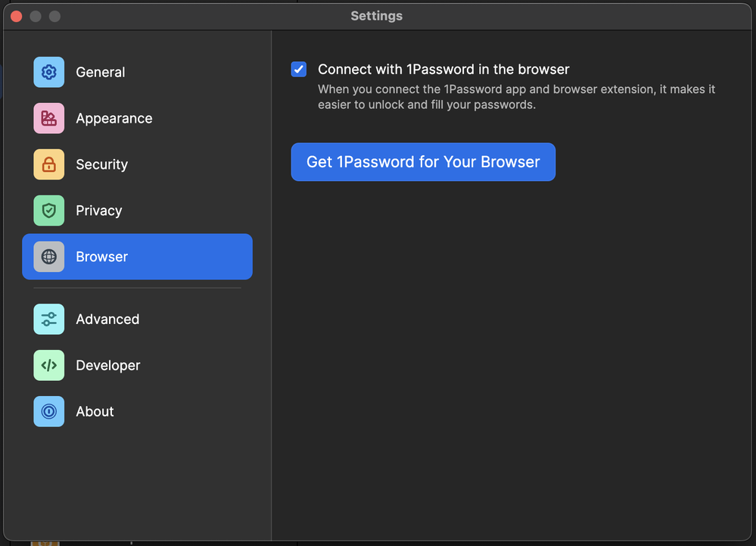Open the General settings section
Image resolution: width=756 pixels, height=546 pixels.
coord(101,72)
